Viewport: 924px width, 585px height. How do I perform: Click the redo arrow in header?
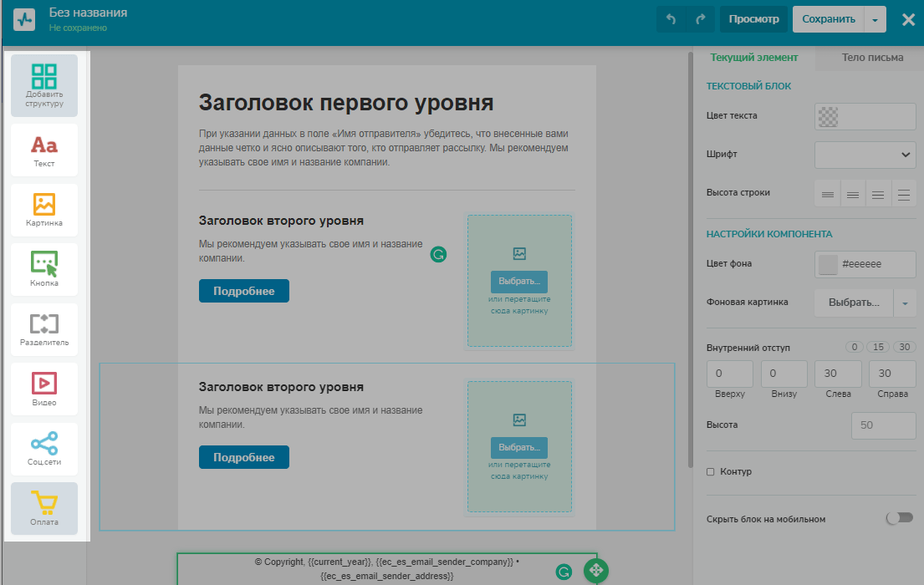(700, 19)
